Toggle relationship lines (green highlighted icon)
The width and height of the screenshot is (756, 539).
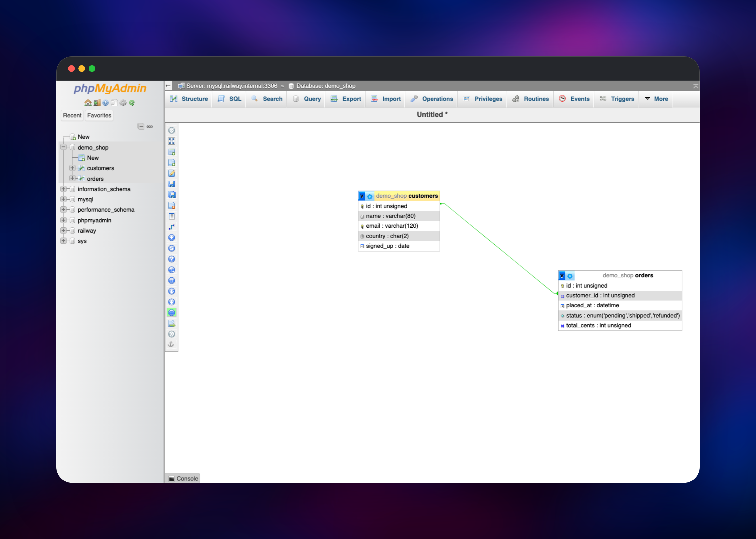point(172,313)
